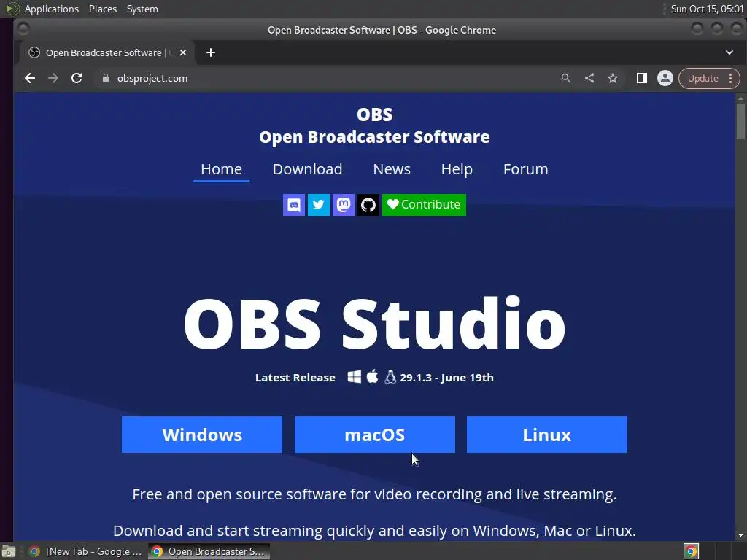This screenshot has height=560, width=747.
Task: Click the "Latest Release" label
Action: pos(295,378)
